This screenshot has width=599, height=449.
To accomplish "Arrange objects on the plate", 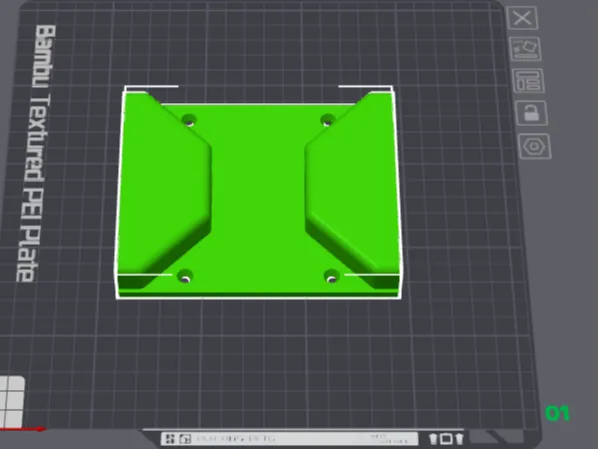I will pos(529,81).
